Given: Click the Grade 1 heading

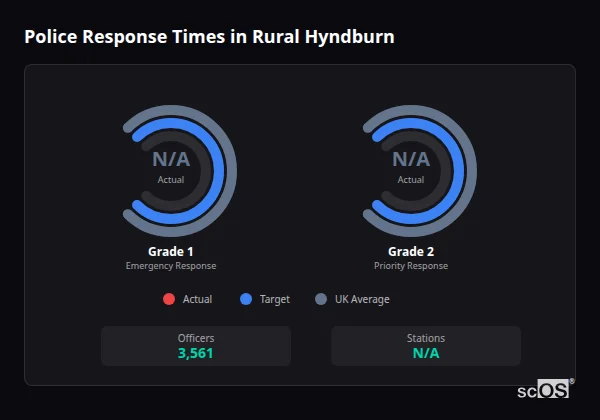Looking at the screenshot, I should 171,251.
